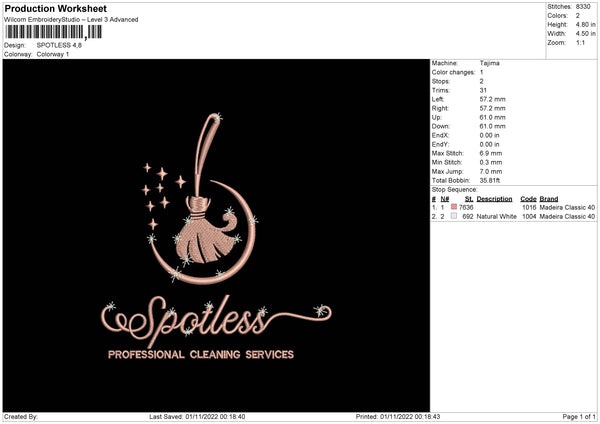This screenshot has height=424, width=600.
Task: Click the 'N#' column header
Action: (x=445, y=199)
